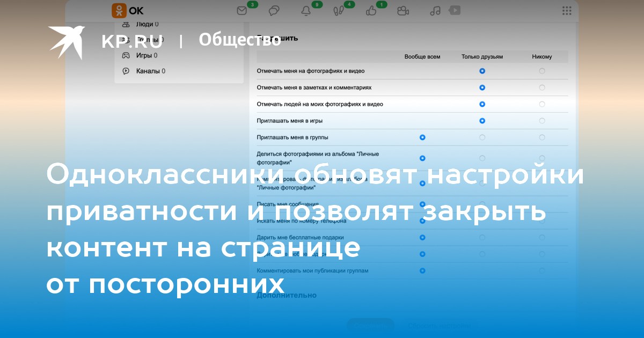The height and width of the screenshot is (338, 644).
Task: Click label Делиться фотографиями из альбома
Action: click(318, 158)
